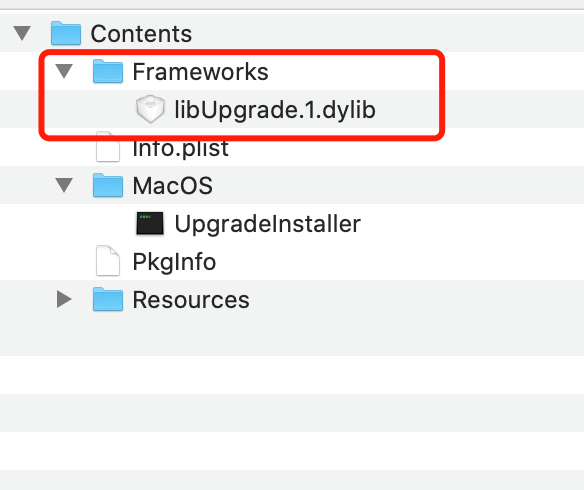584x490 pixels.
Task: Click the MacOS folder icon
Action: (108, 185)
